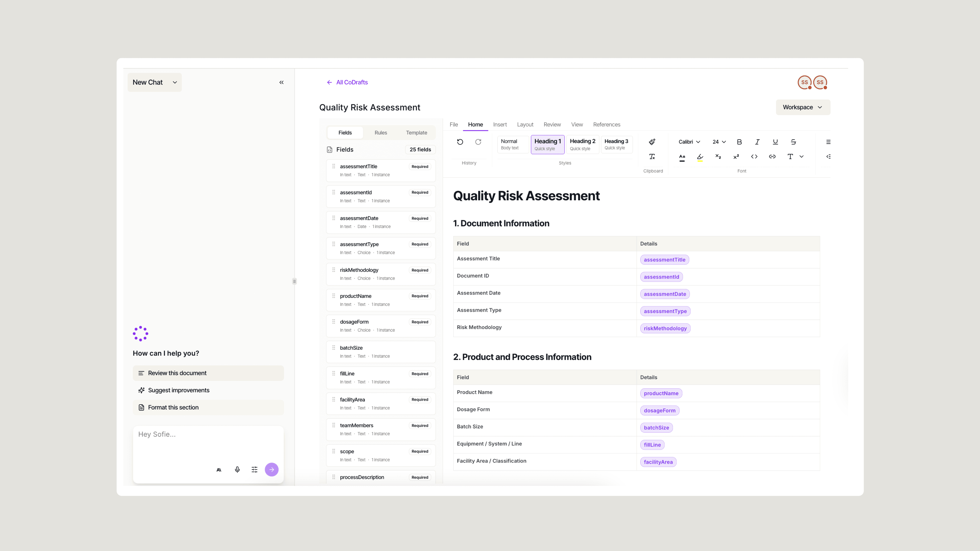The width and height of the screenshot is (980, 551).
Task: Select the Format Painter tool
Action: point(652,142)
